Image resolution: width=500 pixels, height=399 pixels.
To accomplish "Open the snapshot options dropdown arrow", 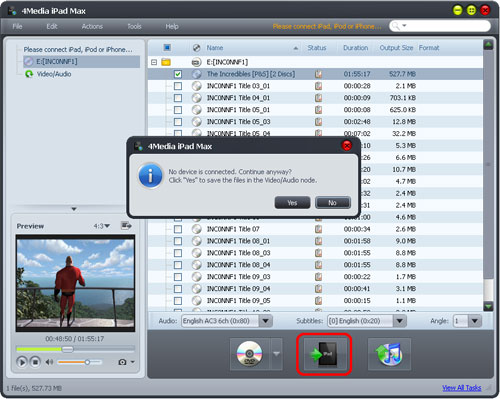I will 132,362.
